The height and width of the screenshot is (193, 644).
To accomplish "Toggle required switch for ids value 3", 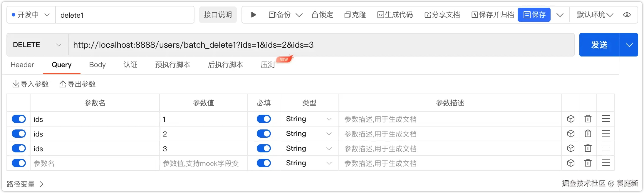I will [x=264, y=148].
